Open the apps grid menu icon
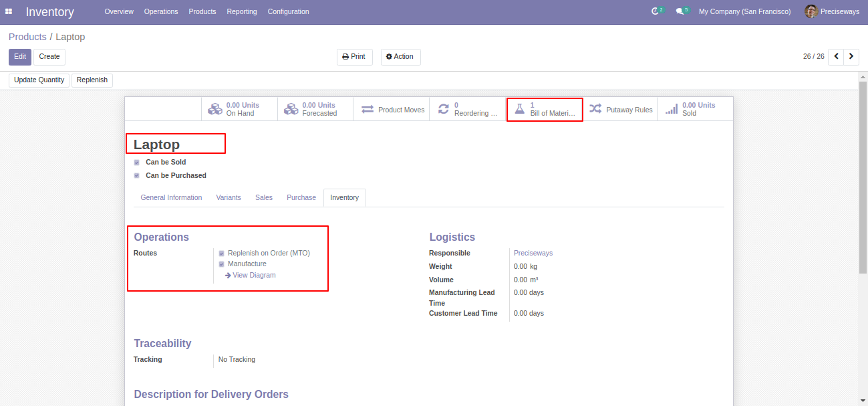 9,11
